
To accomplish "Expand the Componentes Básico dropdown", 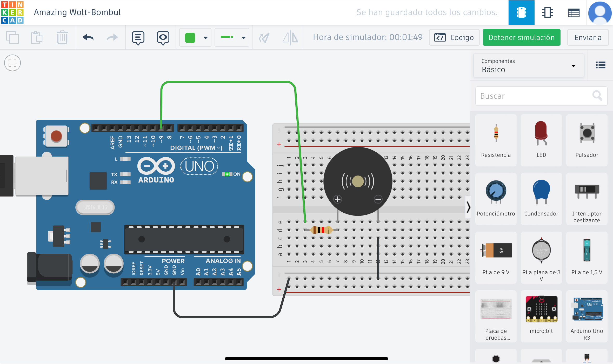I will pos(529,66).
